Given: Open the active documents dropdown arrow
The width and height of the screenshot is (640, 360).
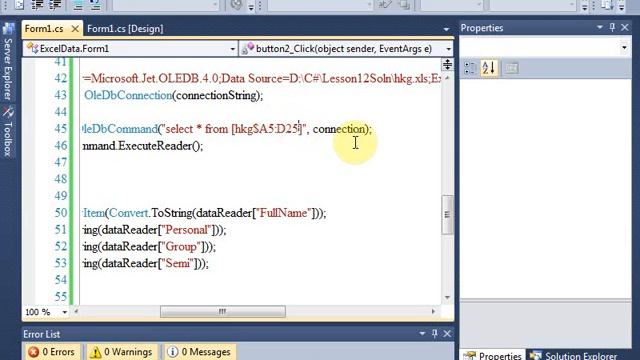Looking at the screenshot, I should 446,29.
